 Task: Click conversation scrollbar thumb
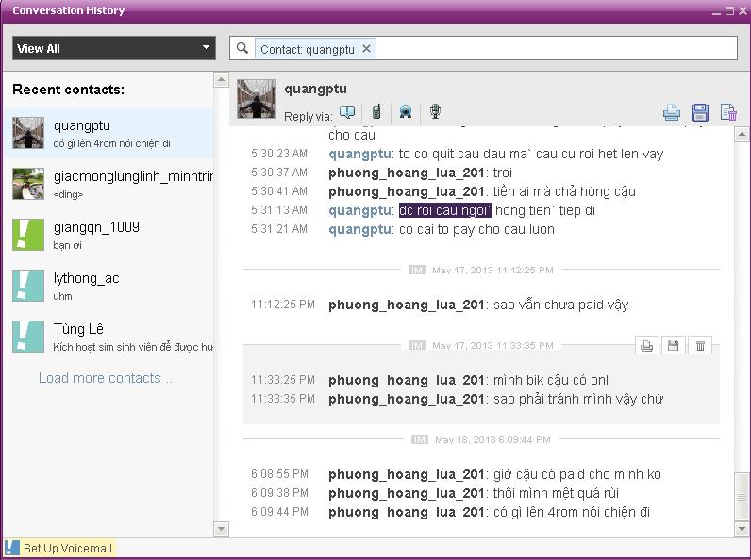pyautogui.click(x=742, y=497)
